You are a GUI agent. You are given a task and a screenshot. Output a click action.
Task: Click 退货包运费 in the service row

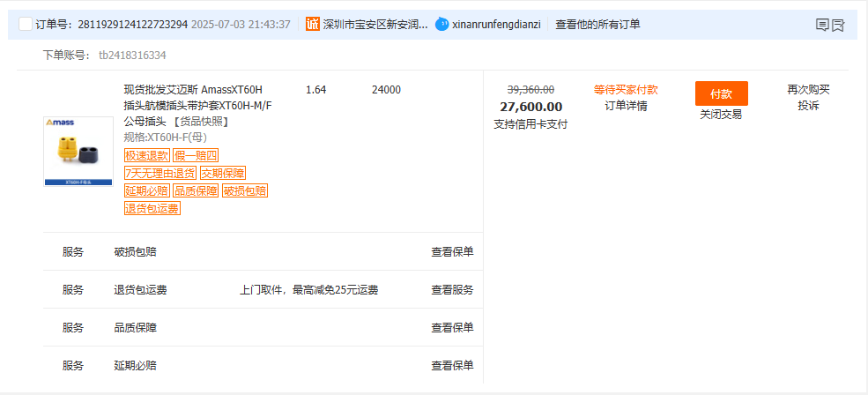[x=141, y=290]
